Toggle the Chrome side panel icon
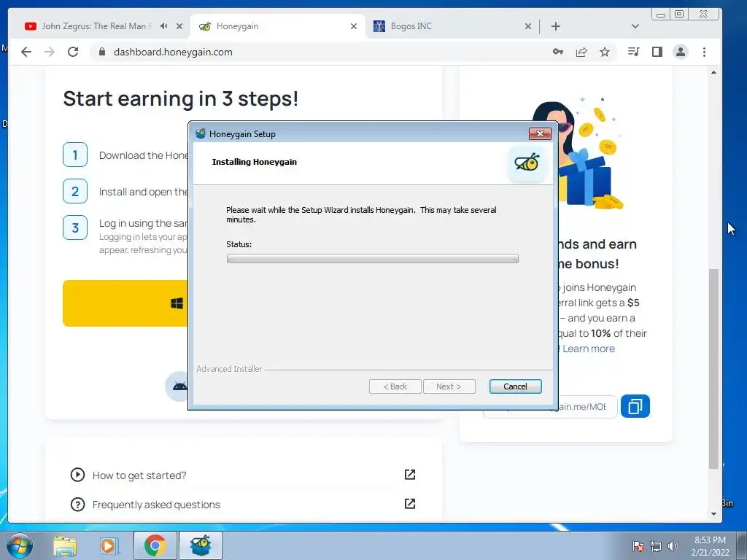 pyautogui.click(x=657, y=52)
